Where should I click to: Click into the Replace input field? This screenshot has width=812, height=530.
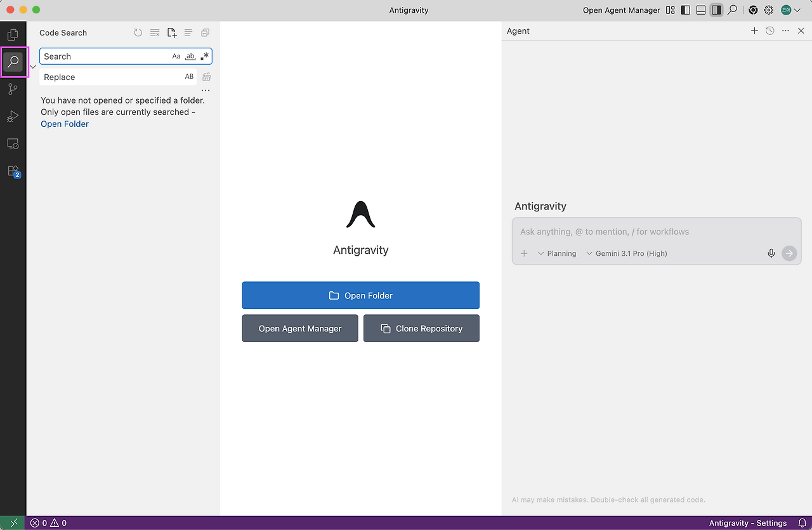(118, 77)
